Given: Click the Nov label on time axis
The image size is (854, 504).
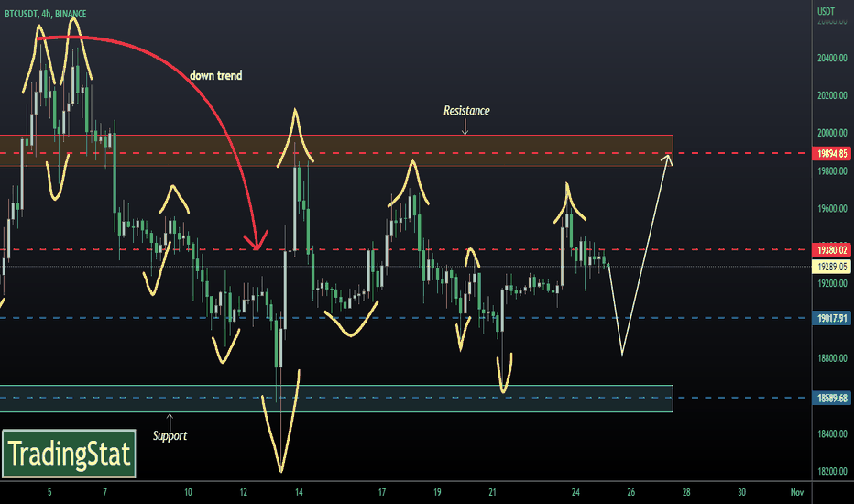Looking at the screenshot, I should click(x=797, y=493).
